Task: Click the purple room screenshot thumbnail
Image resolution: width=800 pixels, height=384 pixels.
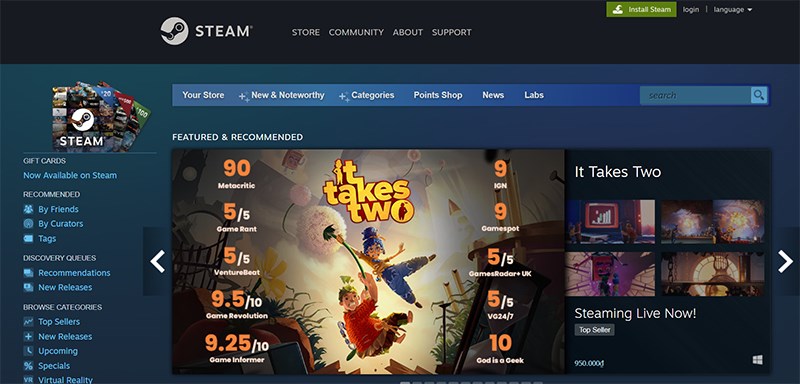Action: (x=611, y=274)
